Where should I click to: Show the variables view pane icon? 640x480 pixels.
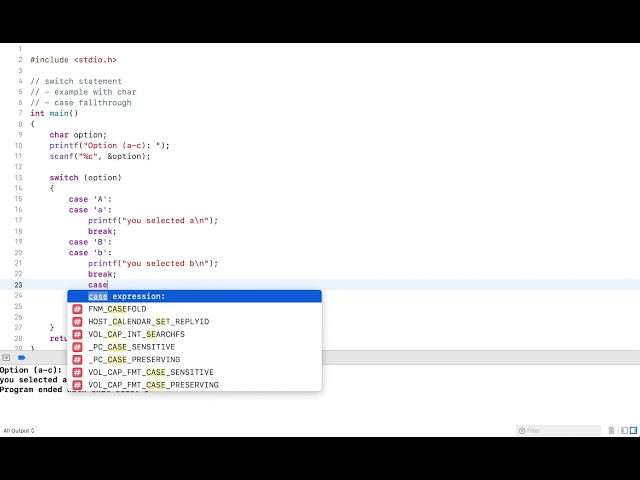[624, 430]
